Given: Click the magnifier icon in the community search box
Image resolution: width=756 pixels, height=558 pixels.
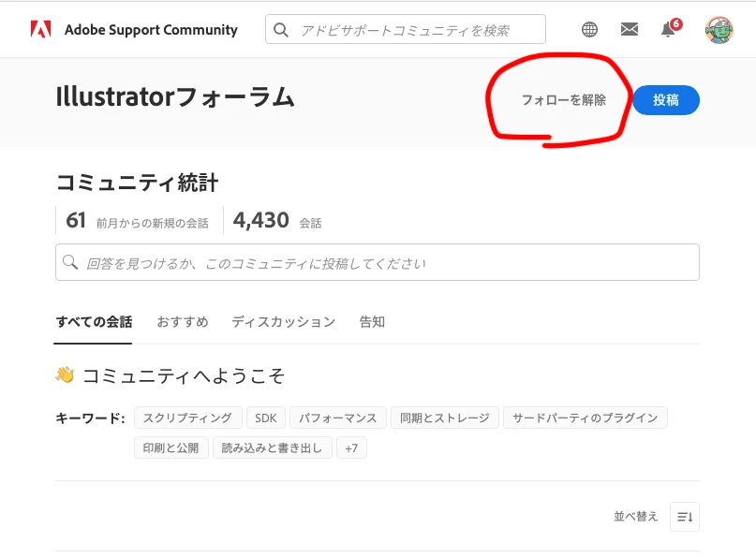Looking at the screenshot, I should pyautogui.click(x=70, y=262).
